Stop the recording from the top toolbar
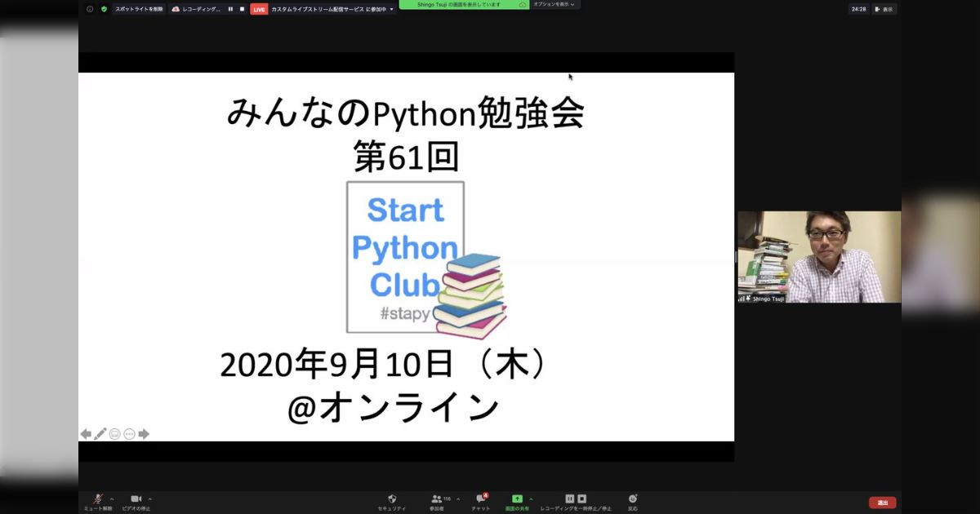 (x=241, y=9)
